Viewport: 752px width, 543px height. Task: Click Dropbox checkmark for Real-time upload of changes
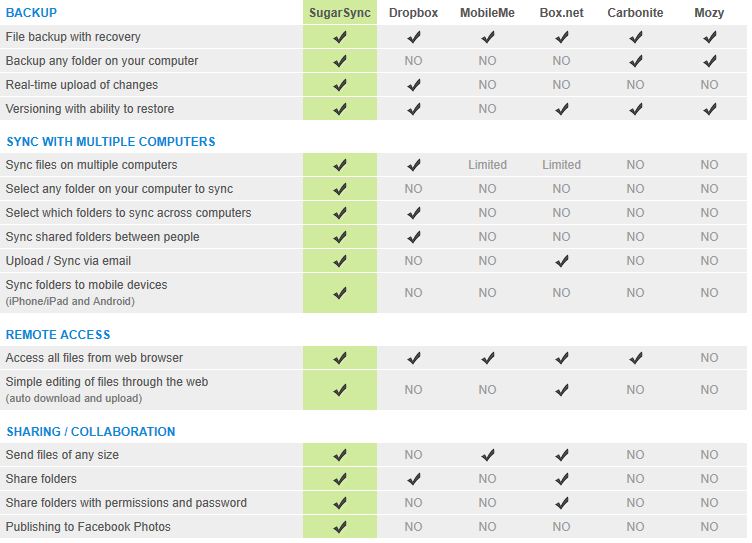(x=414, y=85)
